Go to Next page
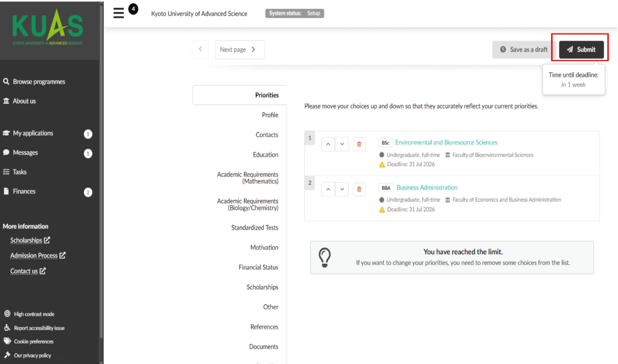Viewport: 618px width, 364px height. click(240, 50)
